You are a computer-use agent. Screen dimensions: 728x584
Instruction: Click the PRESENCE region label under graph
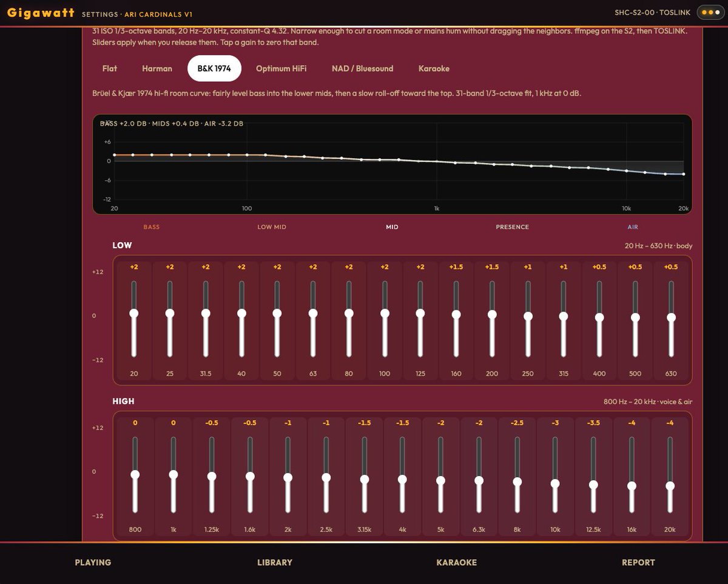point(513,227)
